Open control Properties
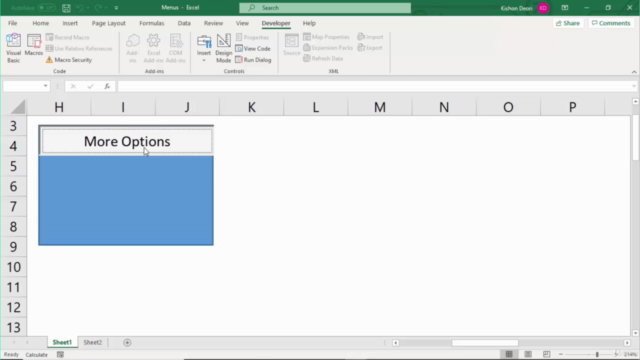The width and height of the screenshot is (640, 360). point(253,37)
